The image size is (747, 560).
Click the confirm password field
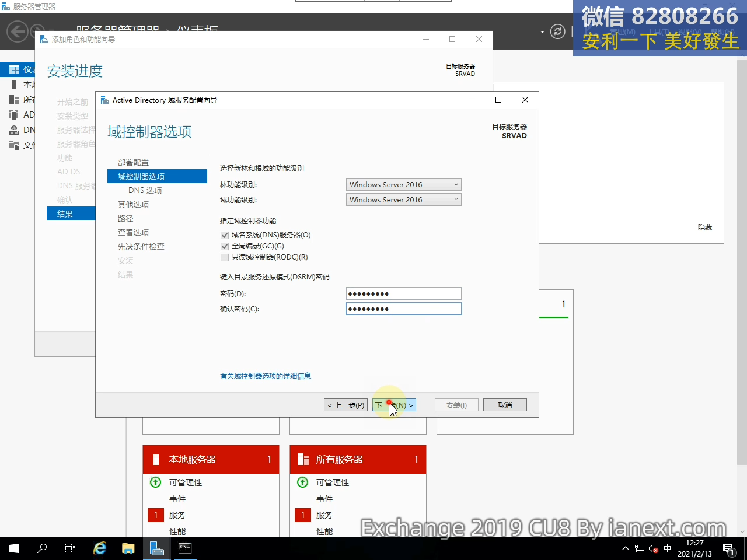403,309
